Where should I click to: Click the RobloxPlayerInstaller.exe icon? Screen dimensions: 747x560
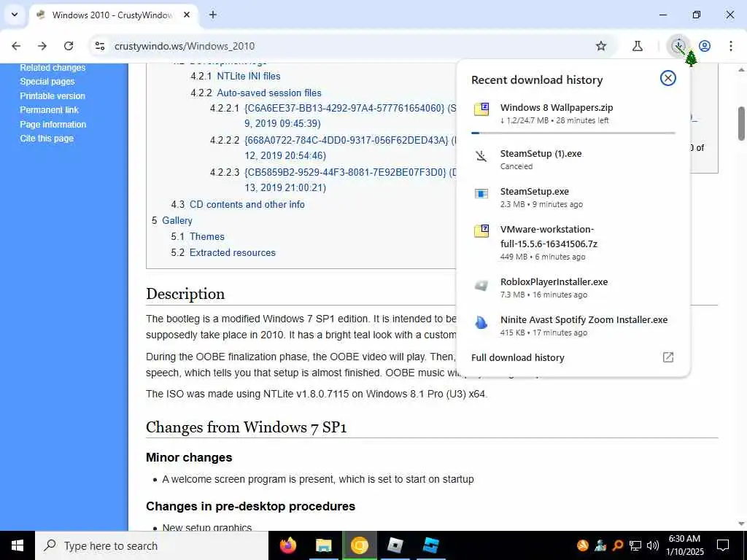(x=481, y=285)
